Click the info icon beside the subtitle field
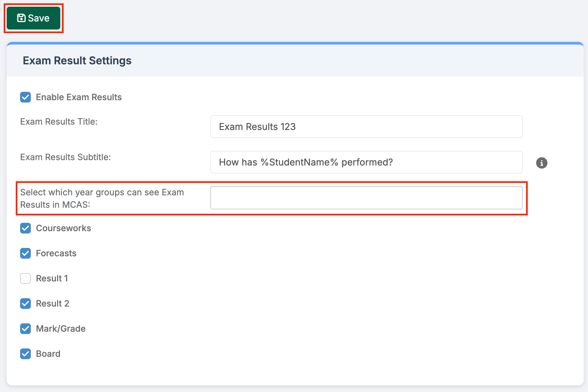The width and height of the screenshot is (588, 392). pyautogui.click(x=541, y=163)
